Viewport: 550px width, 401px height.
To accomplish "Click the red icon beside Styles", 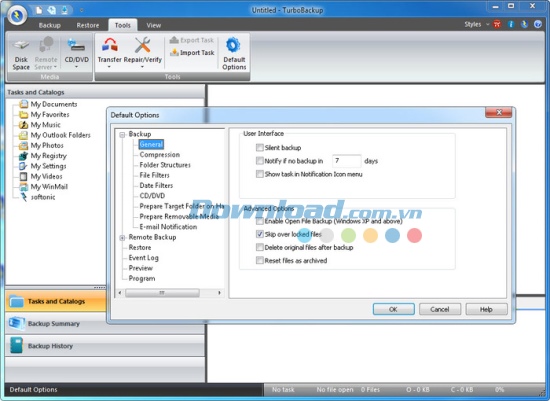I will pyautogui.click(x=497, y=24).
